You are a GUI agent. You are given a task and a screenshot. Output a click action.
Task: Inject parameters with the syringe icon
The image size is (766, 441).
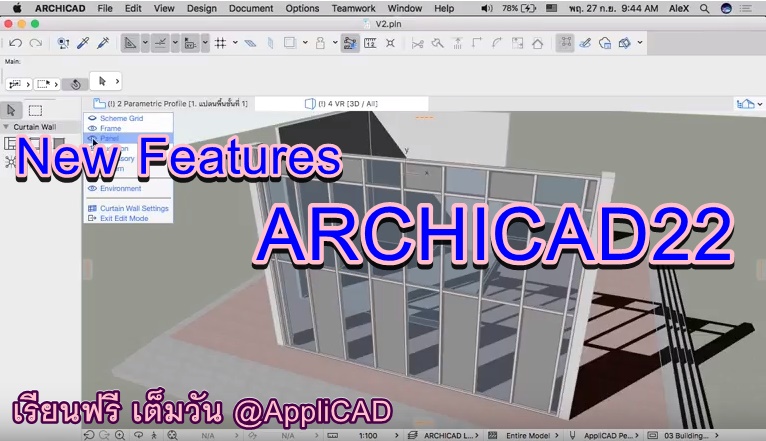[103, 43]
